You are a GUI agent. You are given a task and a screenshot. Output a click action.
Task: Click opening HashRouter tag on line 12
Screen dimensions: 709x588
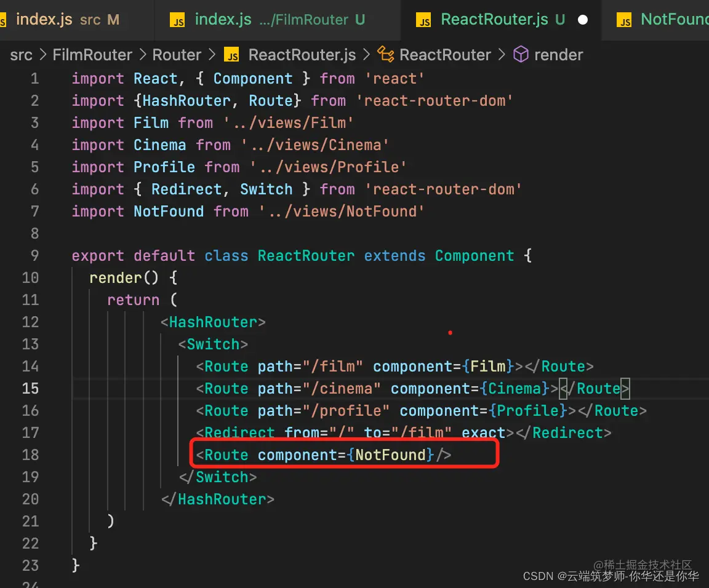point(213,322)
